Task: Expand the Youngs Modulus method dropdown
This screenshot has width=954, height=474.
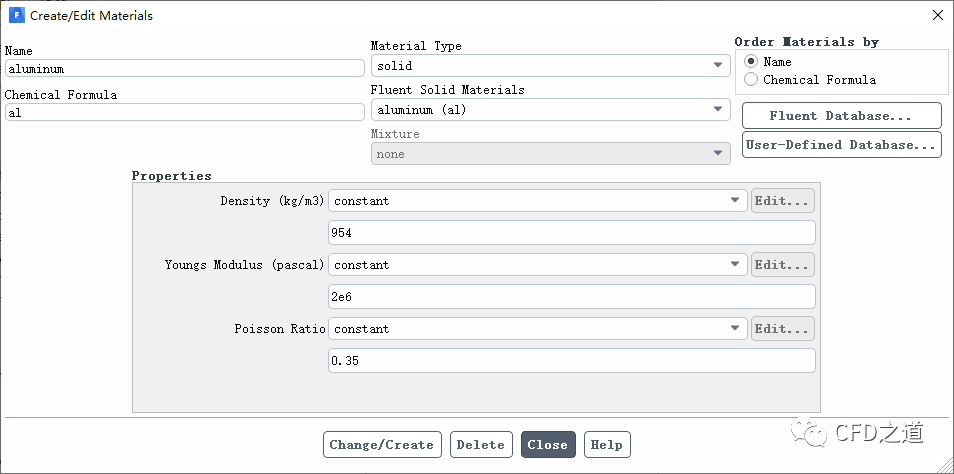Action: coord(537,265)
